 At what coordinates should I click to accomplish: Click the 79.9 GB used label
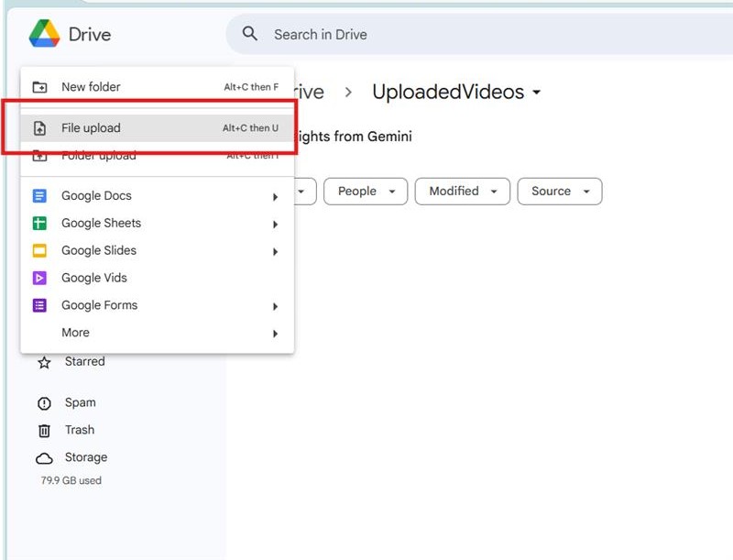pos(69,480)
